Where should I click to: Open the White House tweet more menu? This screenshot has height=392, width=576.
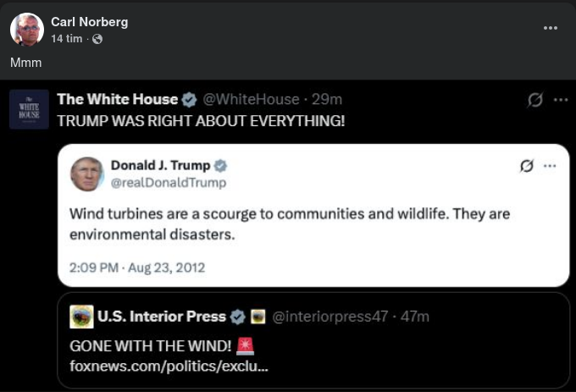[x=560, y=100]
